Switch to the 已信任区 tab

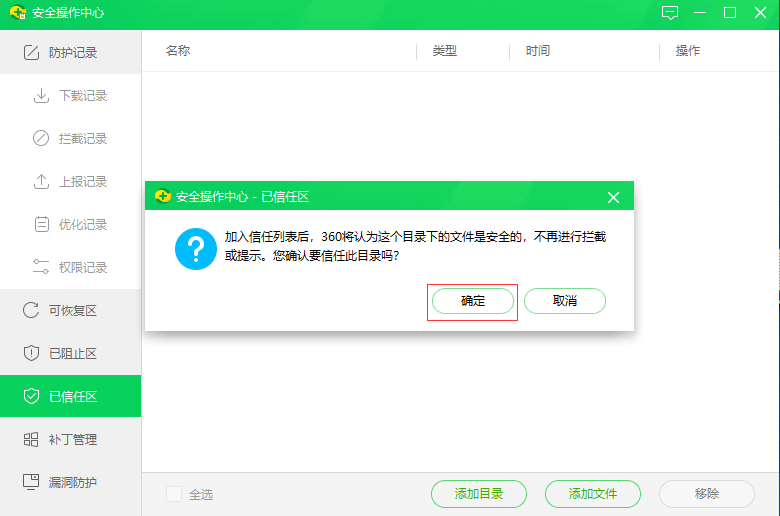pos(70,397)
